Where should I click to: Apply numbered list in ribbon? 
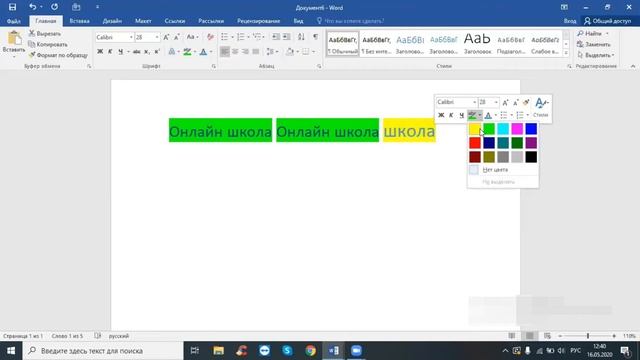pyautogui.click(x=241, y=37)
